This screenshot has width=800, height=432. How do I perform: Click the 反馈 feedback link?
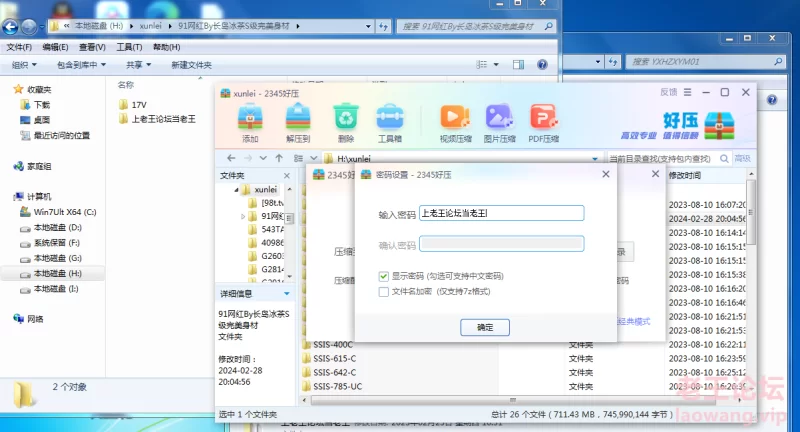668,92
